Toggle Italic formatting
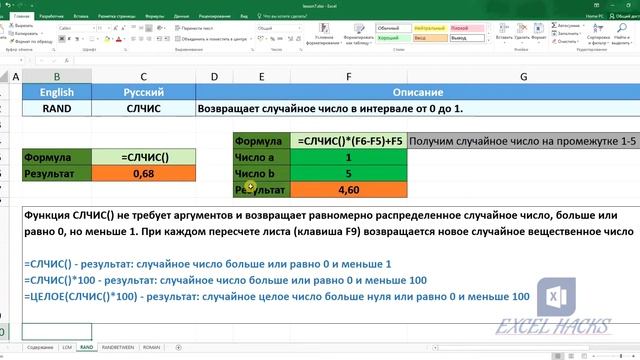Viewport: 640px width, 360px height. 69,39
